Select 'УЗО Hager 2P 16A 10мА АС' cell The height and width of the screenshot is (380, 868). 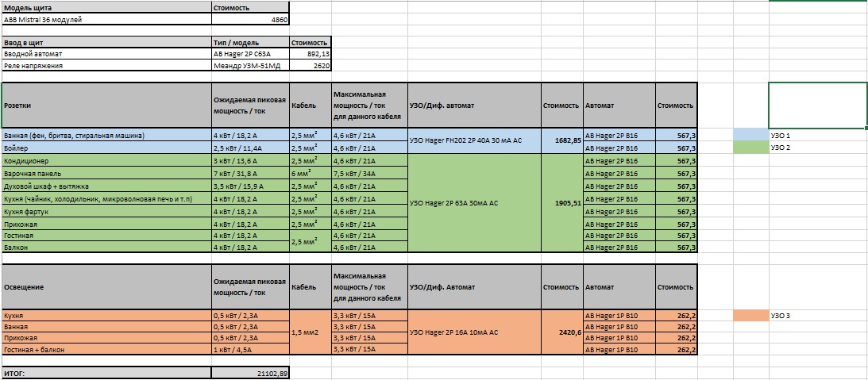click(x=474, y=332)
